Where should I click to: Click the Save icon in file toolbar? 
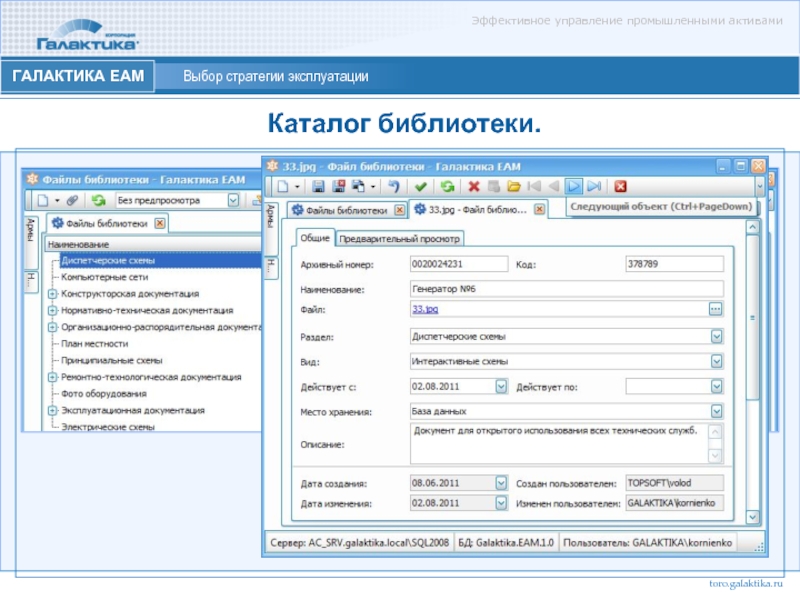(318, 186)
